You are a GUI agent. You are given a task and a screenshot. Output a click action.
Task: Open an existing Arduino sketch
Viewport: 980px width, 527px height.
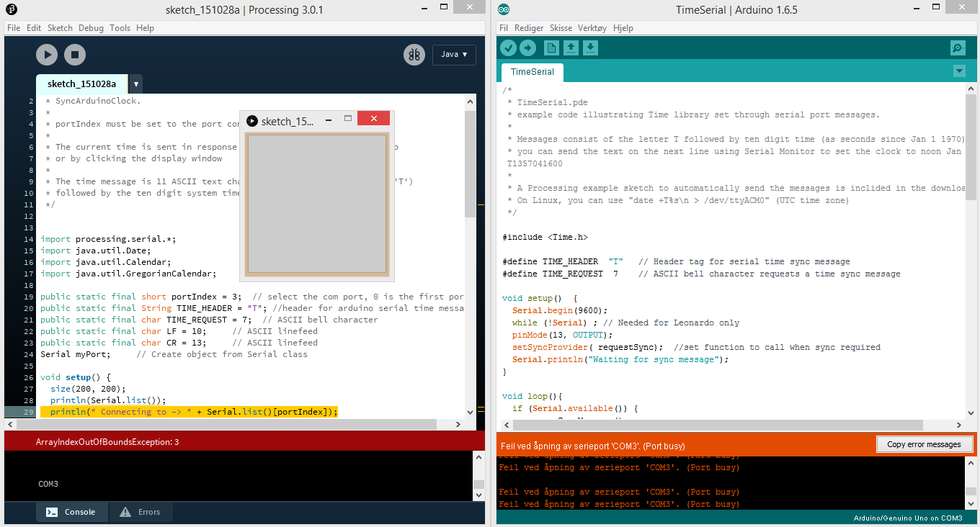[x=571, y=48]
